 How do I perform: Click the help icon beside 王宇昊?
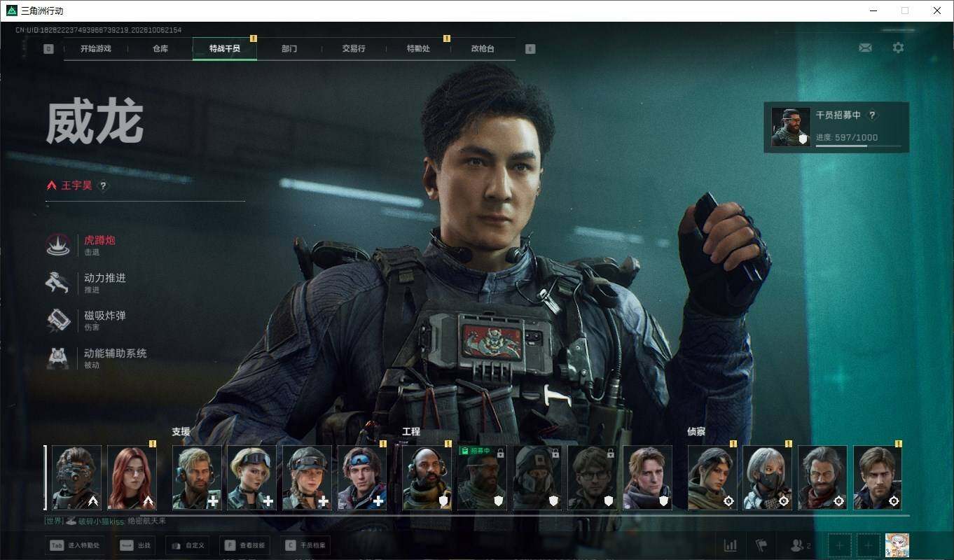click(x=103, y=186)
